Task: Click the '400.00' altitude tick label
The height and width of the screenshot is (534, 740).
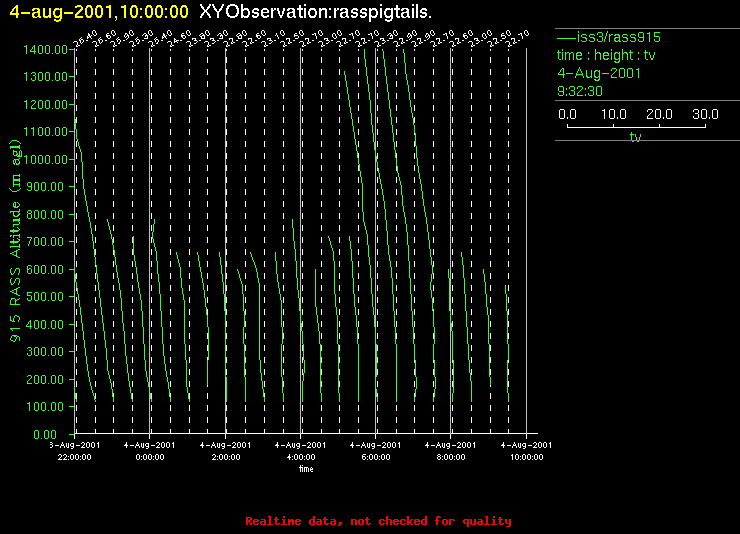Action: 45,325
